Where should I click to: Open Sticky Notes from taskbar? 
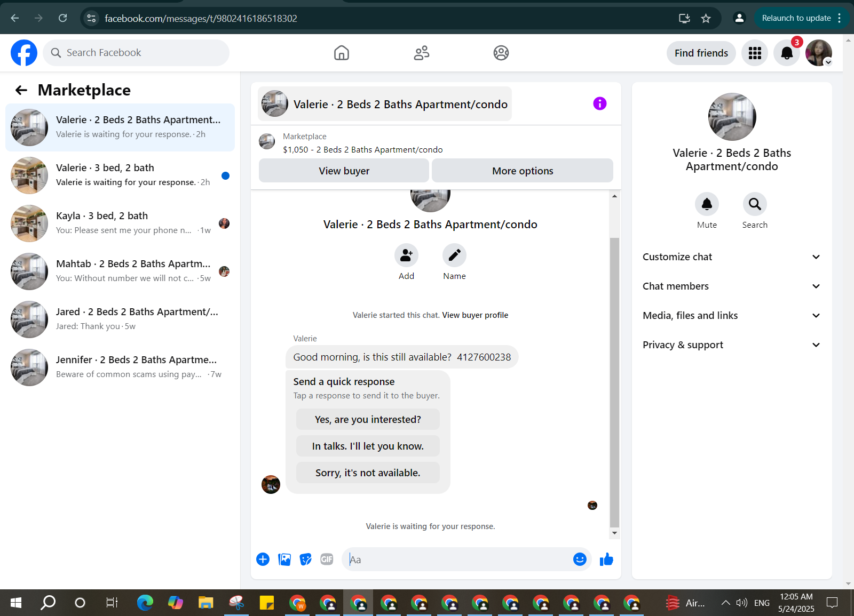click(266, 603)
